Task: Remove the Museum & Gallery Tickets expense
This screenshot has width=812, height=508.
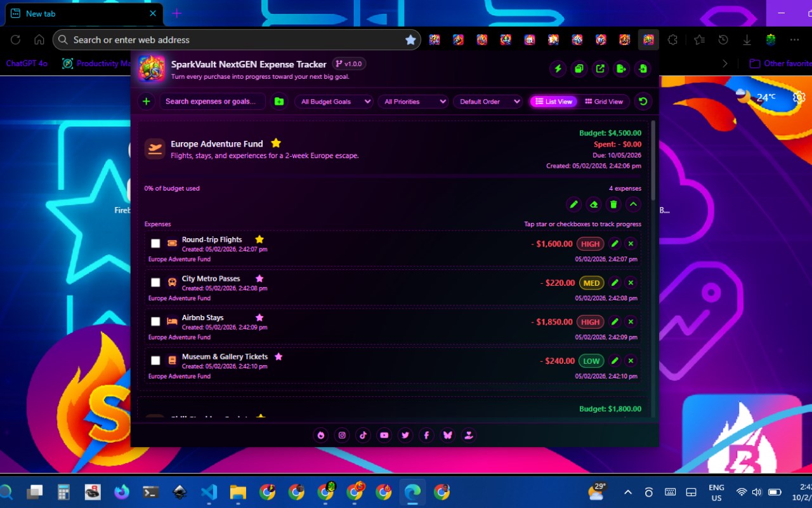Action: (631, 361)
